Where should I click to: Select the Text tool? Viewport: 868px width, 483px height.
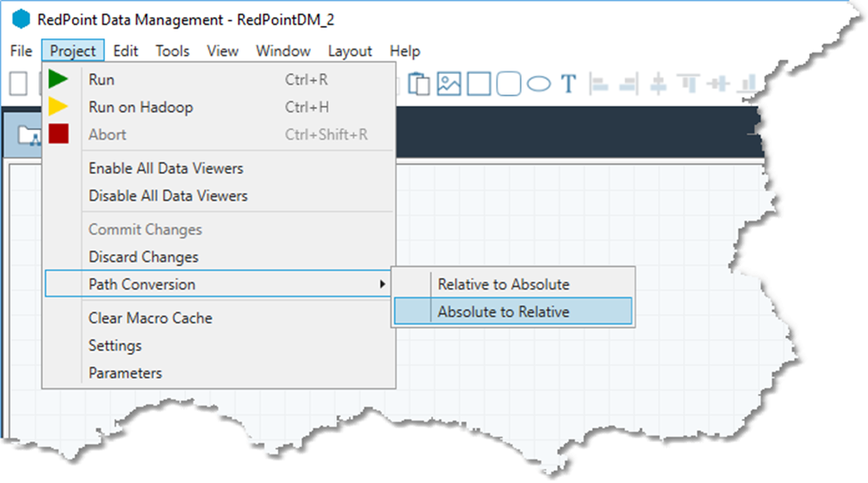pos(569,84)
